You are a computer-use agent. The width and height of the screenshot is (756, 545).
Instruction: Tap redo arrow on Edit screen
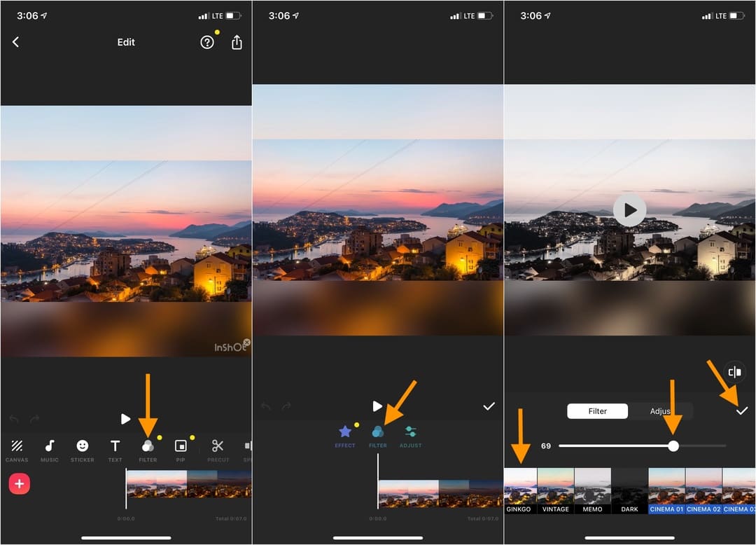[34, 419]
